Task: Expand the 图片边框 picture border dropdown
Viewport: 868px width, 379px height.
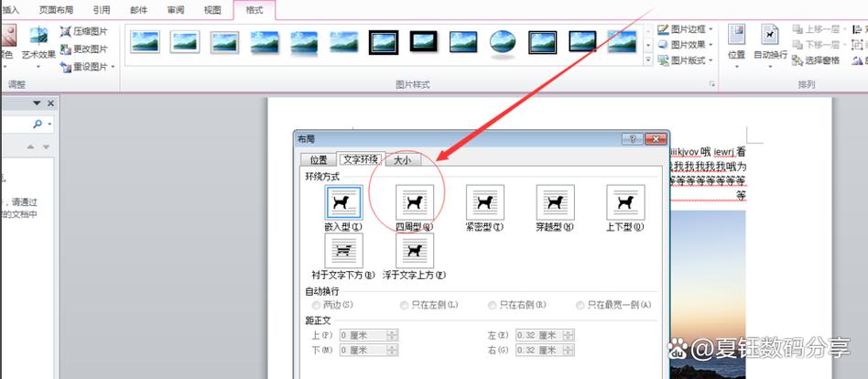Action: pyautogui.click(x=685, y=28)
